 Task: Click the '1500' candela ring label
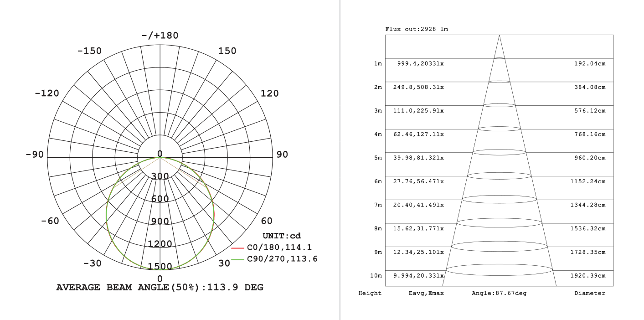coord(160,266)
